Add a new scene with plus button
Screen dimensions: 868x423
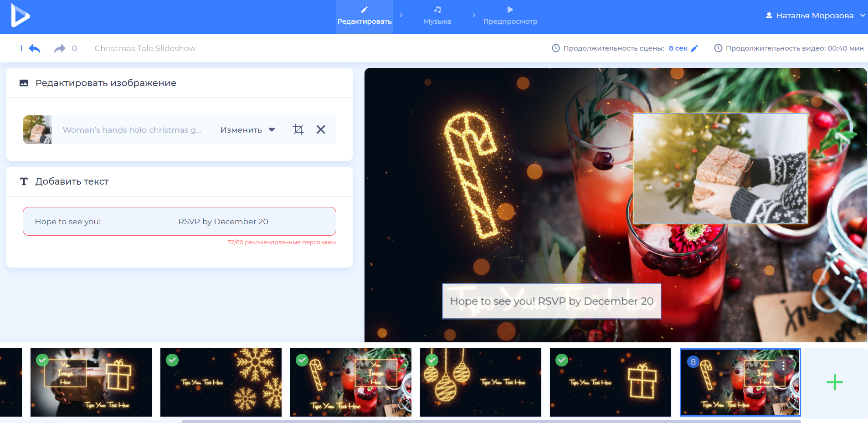tap(835, 382)
